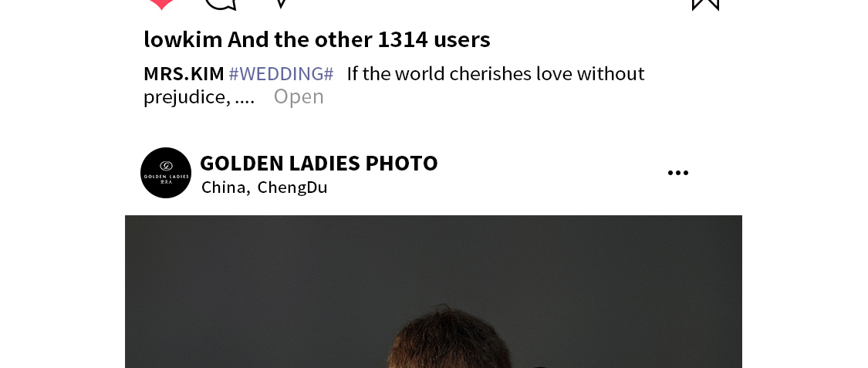Screen dimensions: 868x368
Task: Click the caption text about cherishing love
Action: pos(495,73)
